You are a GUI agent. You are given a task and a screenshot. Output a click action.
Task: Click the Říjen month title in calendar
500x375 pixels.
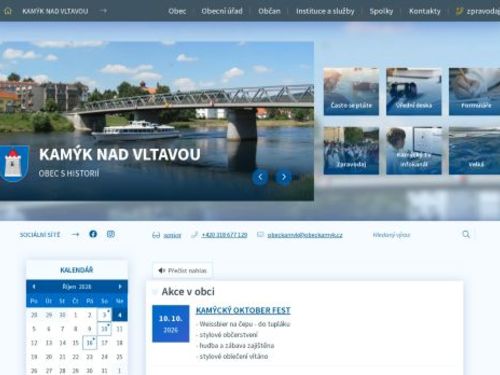point(77,287)
